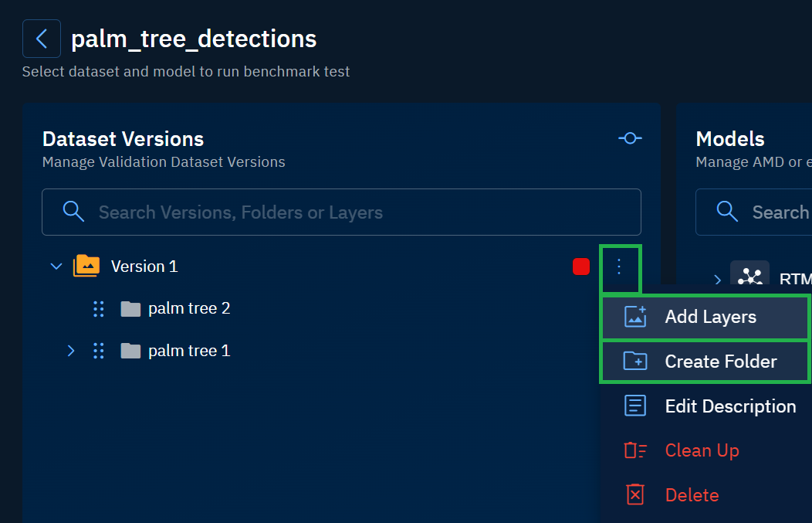812x523 pixels.
Task: Click the drag handle for palm tree 1
Action: [98, 351]
